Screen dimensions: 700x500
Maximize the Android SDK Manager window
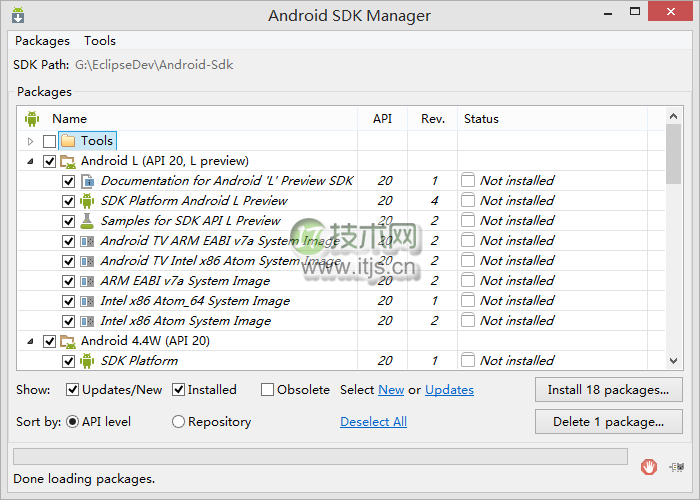tap(635, 12)
